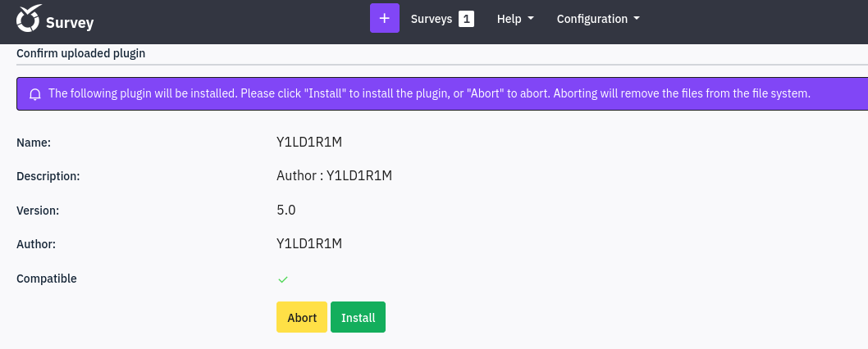Click the description text Author : Y1LD1R1M
Viewport: 868px width, 349px height.
point(335,176)
